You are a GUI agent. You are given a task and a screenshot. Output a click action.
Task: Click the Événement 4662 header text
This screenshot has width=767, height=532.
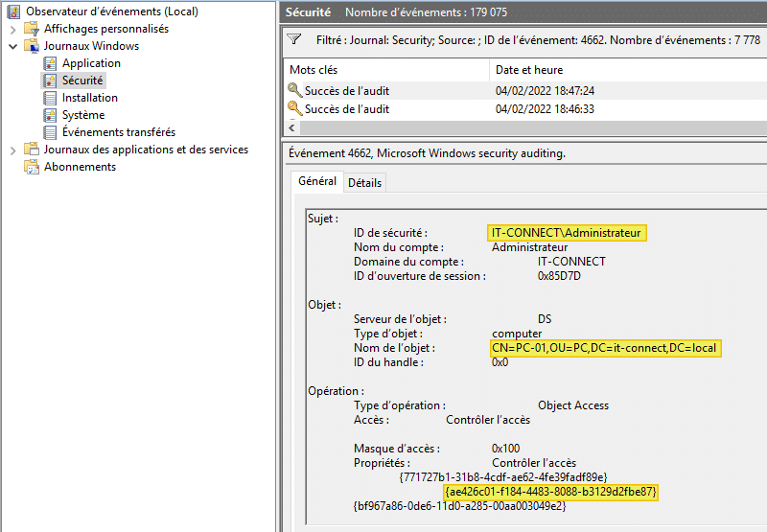pos(427,153)
